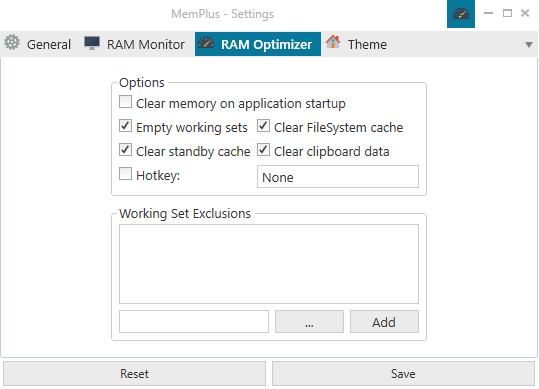This screenshot has width=539, height=389.
Task: Switch to the RAM Monitor tab
Action: click(135, 44)
